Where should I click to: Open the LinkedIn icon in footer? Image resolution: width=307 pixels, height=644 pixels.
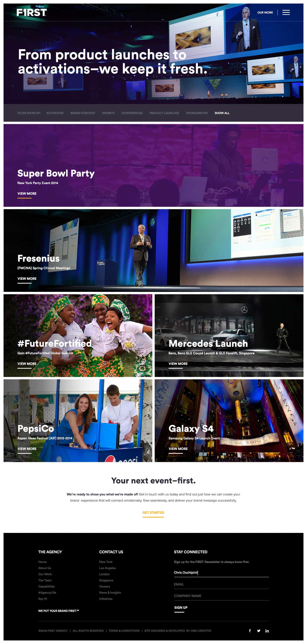267,631
